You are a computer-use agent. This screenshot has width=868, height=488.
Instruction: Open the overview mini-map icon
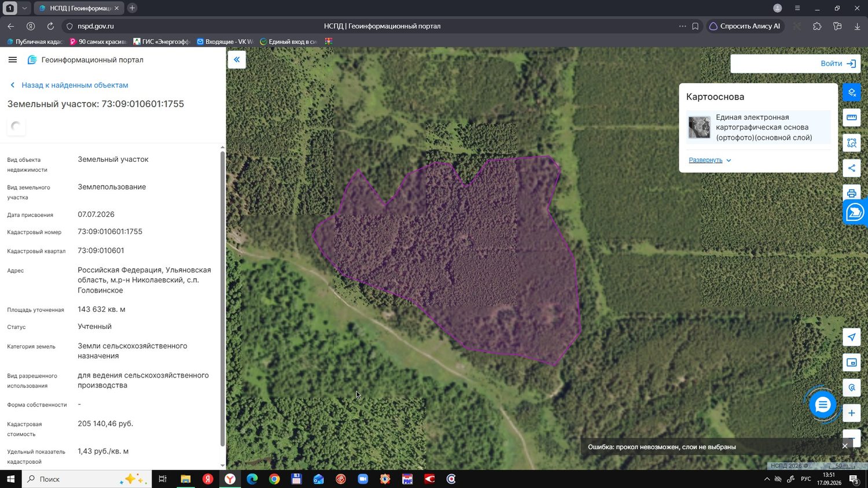[852, 363]
